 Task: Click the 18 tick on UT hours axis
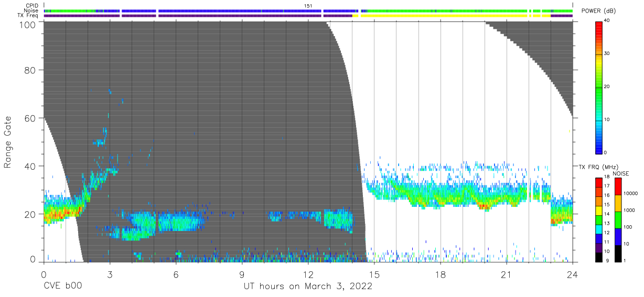coord(440,274)
